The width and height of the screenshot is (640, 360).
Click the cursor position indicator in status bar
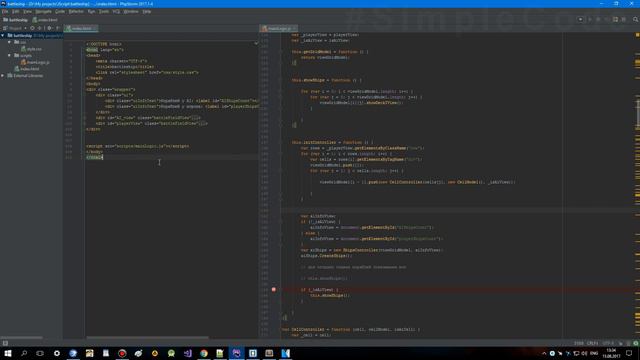579,343
